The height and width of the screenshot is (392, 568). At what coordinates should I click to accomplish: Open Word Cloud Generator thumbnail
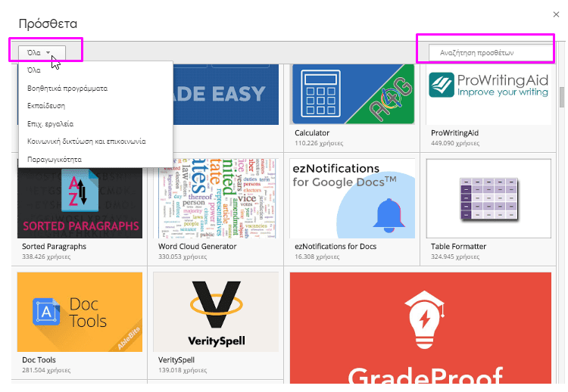click(x=217, y=198)
